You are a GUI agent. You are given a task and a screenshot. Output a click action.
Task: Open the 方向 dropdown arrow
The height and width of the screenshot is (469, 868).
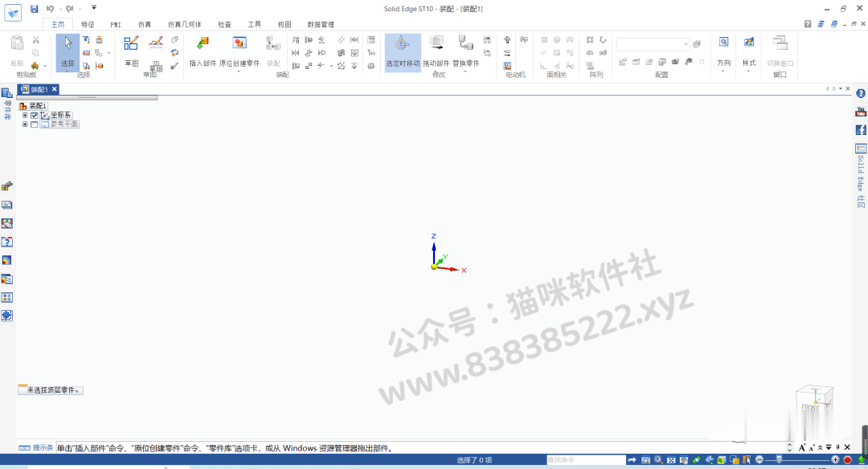723,71
